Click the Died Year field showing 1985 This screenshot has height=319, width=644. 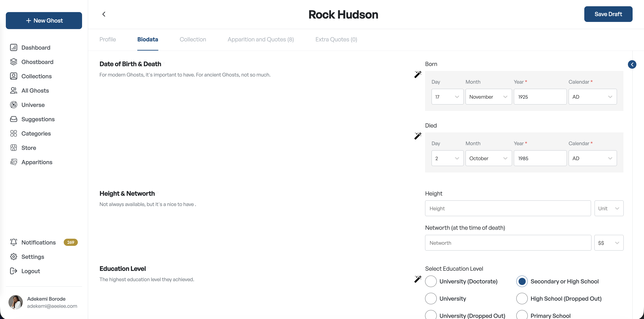tap(540, 158)
